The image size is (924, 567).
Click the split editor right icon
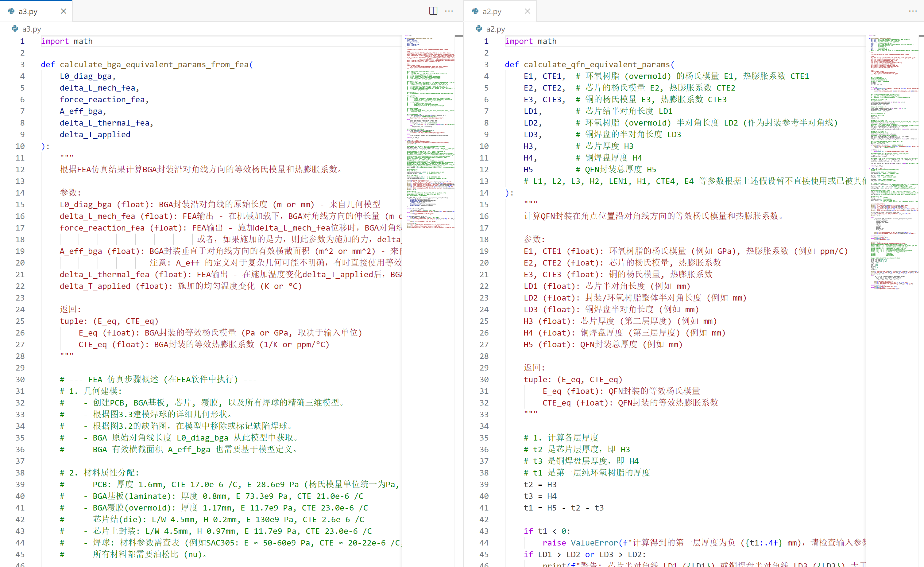click(x=433, y=11)
